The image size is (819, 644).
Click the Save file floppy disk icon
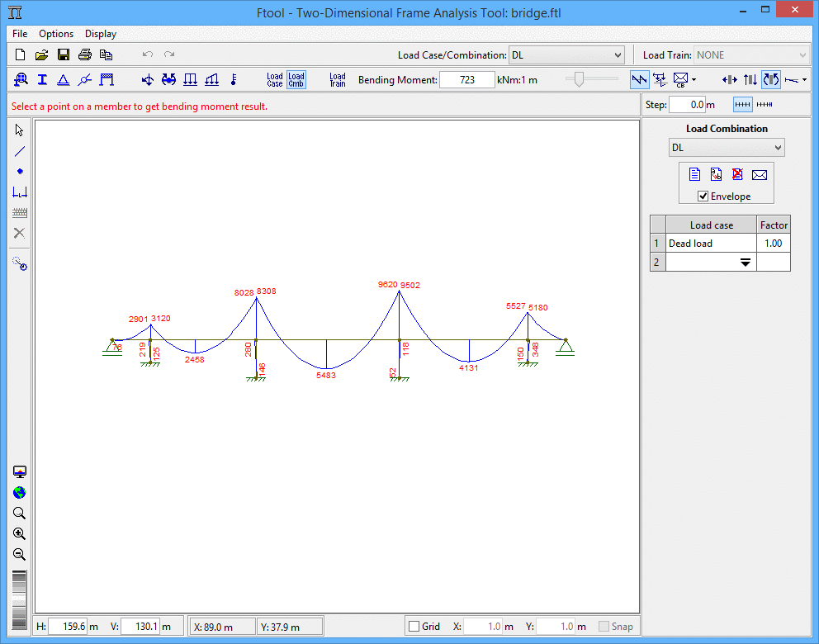click(x=63, y=55)
